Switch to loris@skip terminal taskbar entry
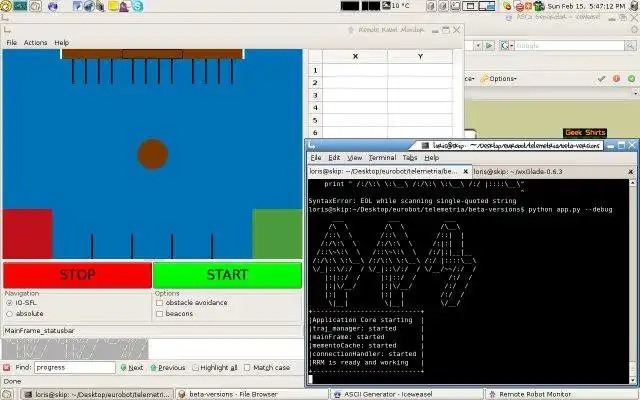Viewport: 640px width, 400px height. 97,394
